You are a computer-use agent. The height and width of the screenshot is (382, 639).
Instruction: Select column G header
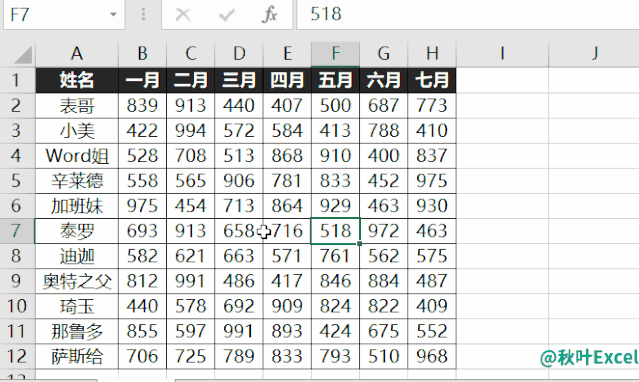pyautogui.click(x=383, y=54)
